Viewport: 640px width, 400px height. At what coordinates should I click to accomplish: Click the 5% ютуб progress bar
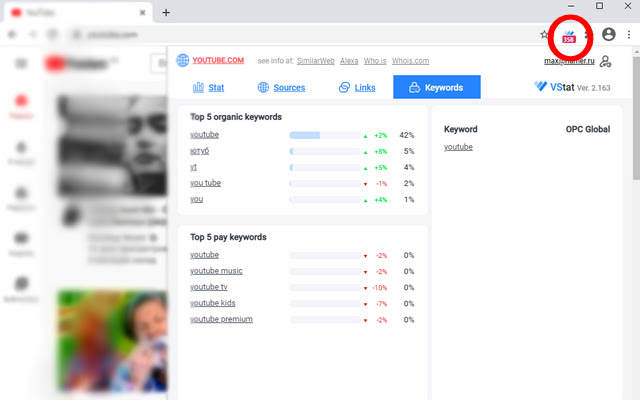[x=325, y=151]
